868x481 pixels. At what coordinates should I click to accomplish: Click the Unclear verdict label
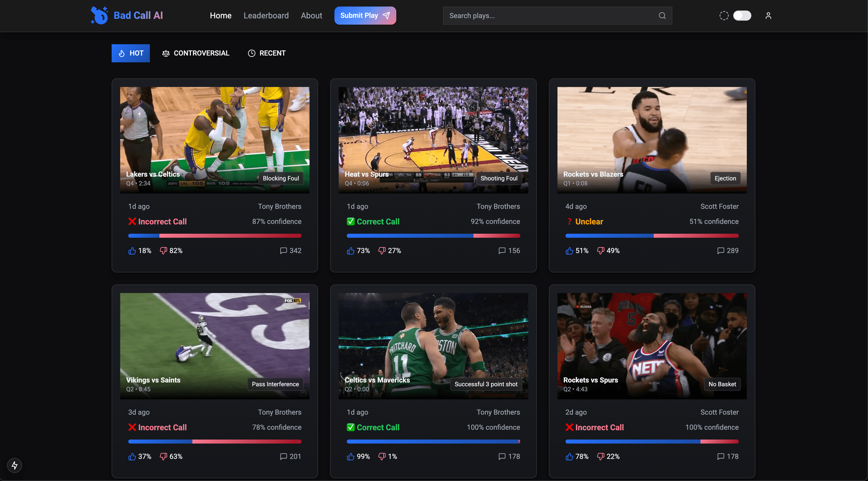(x=585, y=222)
